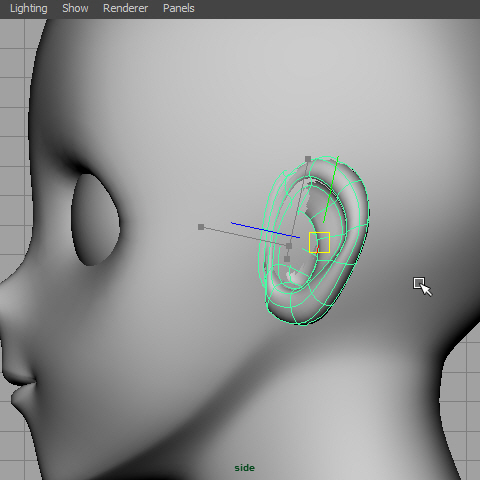Open the Show menu

click(x=75, y=8)
